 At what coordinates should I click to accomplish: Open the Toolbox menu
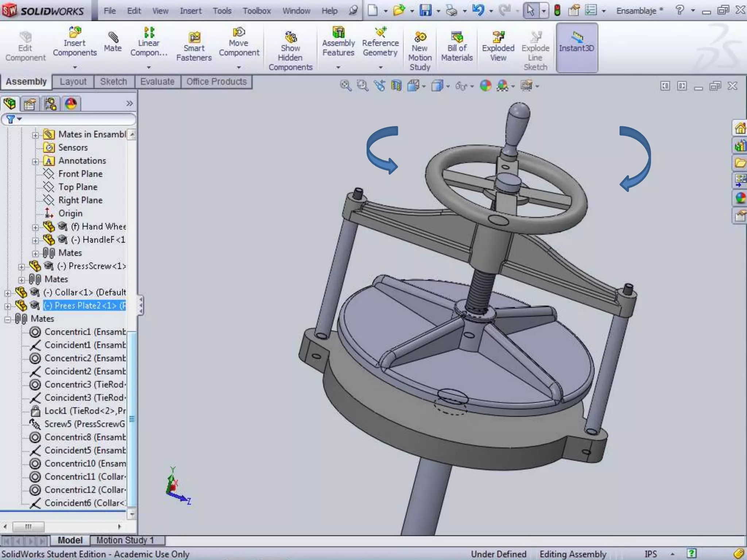(x=257, y=11)
